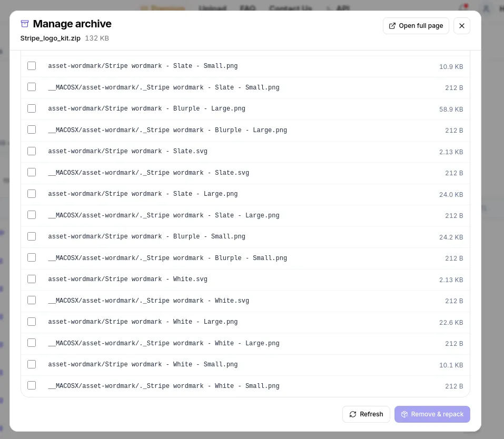The width and height of the screenshot is (504, 439).
Task: Click the archive box icon beside Manage archive
Action: (x=25, y=24)
